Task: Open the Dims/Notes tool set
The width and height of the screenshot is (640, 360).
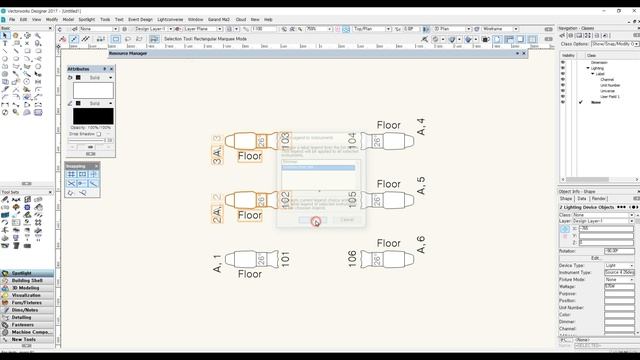Action: [27, 310]
